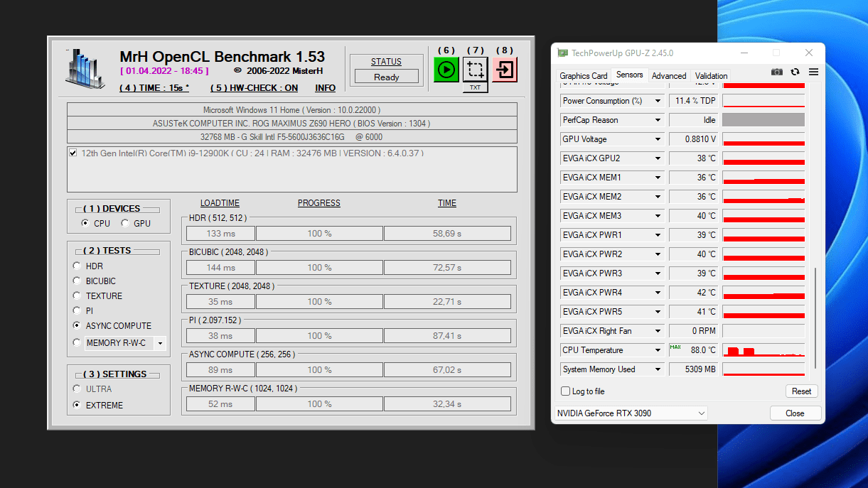This screenshot has width=868, height=488.
Task: Expand EVGA iCX Right Fan dropdown
Action: [x=658, y=331]
